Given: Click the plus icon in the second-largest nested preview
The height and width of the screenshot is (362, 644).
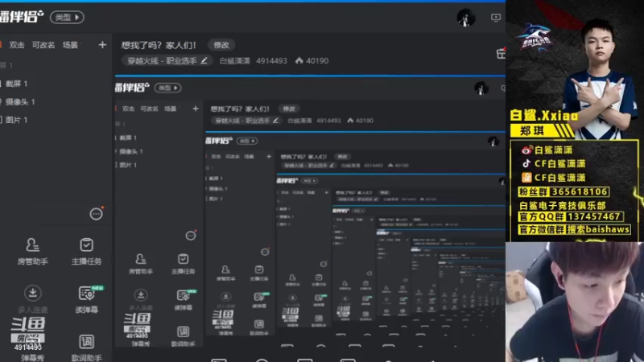Looking at the screenshot, I should tap(269, 156).
